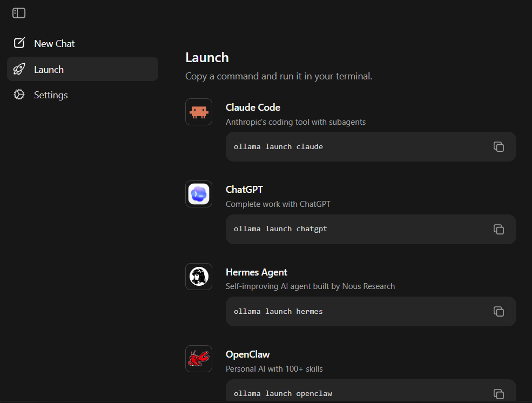Open Settings from the sidebar
The image size is (532, 403).
point(83,95)
